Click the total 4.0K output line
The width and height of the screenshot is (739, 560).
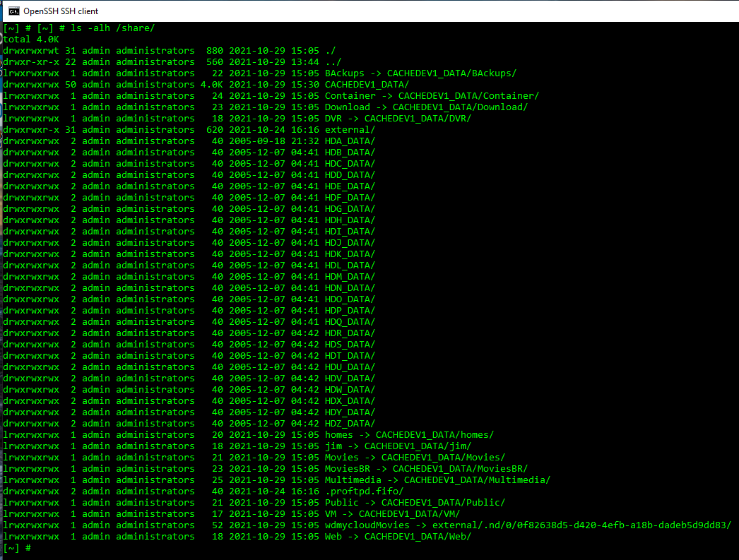[31, 40]
